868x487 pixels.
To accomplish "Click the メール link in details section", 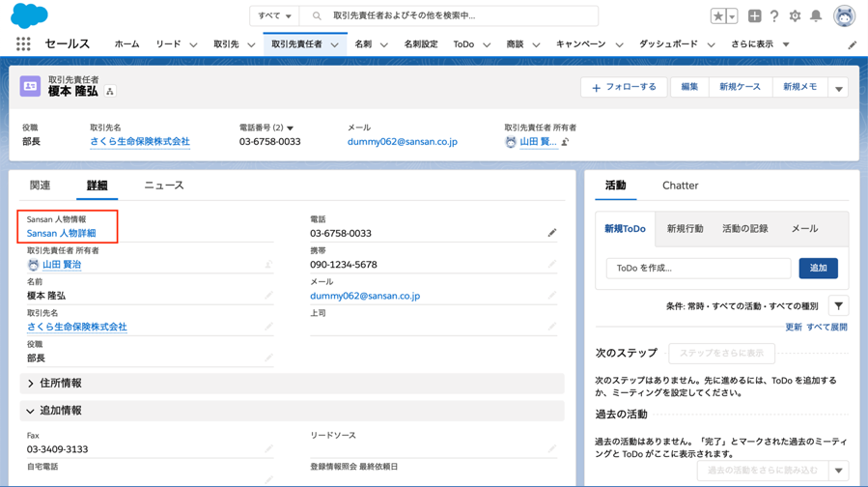I will pos(365,296).
